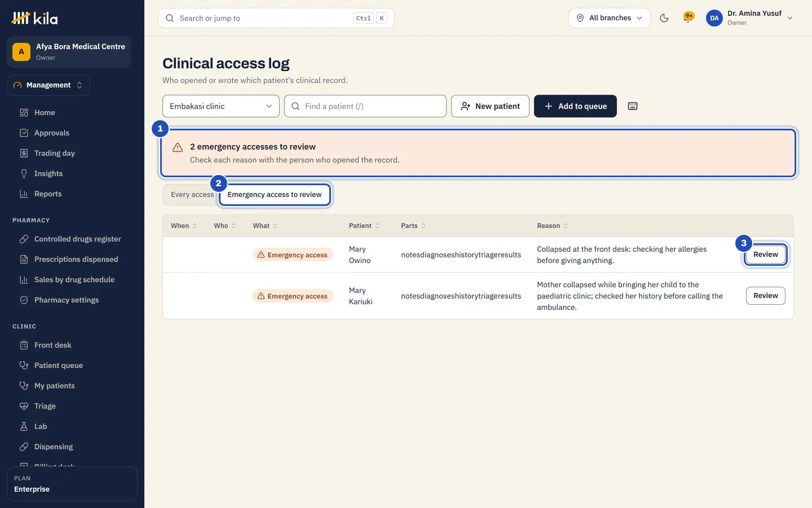Sort by the Parts column
The image size is (812, 508).
tap(413, 226)
